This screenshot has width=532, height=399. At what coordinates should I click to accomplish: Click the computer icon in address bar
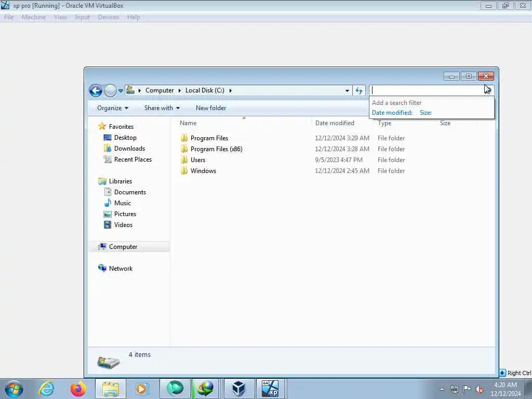click(130, 90)
